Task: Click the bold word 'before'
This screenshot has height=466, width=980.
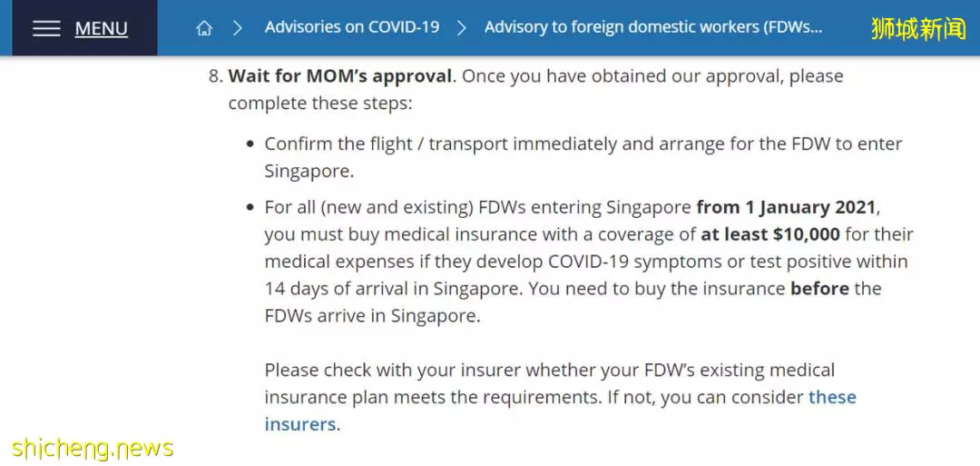Action: [819, 289]
